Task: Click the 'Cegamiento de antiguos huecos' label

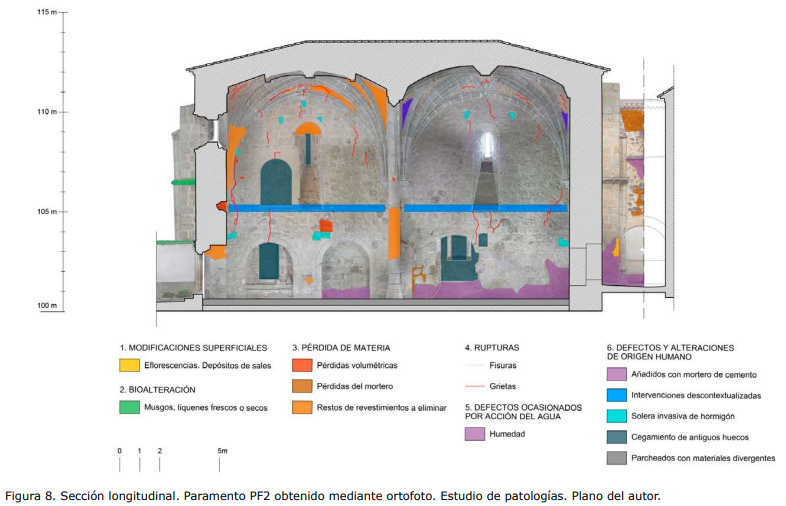Action: pyautogui.click(x=690, y=437)
